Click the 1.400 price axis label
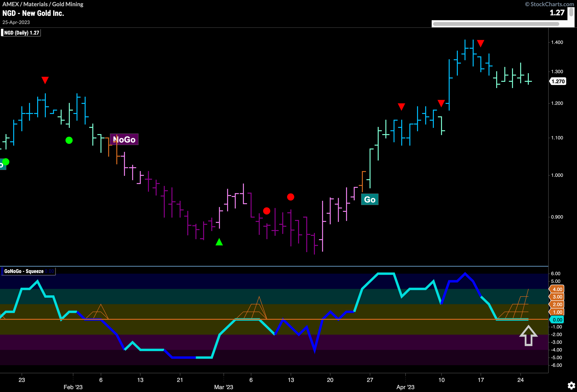This screenshot has height=392, width=577. pos(557,42)
